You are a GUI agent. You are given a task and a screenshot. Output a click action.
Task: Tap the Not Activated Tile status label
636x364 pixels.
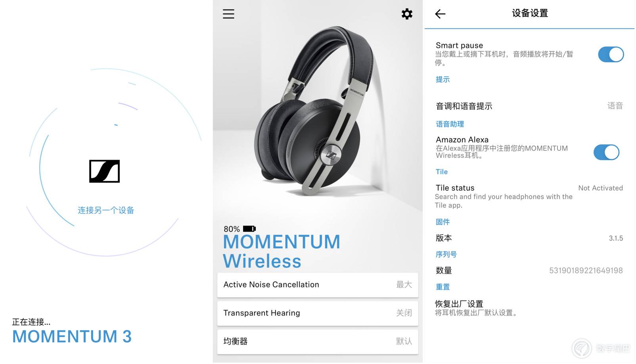coord(600,188)
